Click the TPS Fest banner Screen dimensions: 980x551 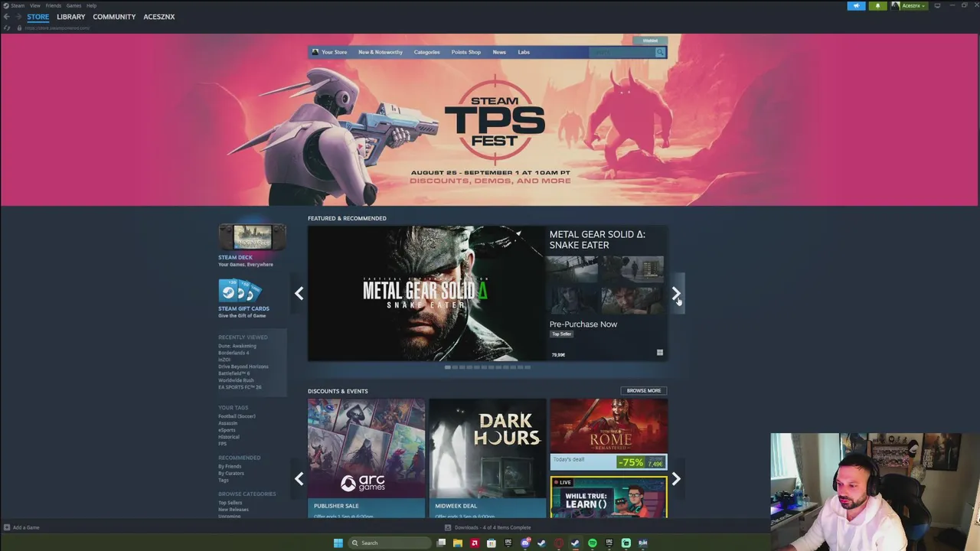pyautogui.click(x=490, y=120)
